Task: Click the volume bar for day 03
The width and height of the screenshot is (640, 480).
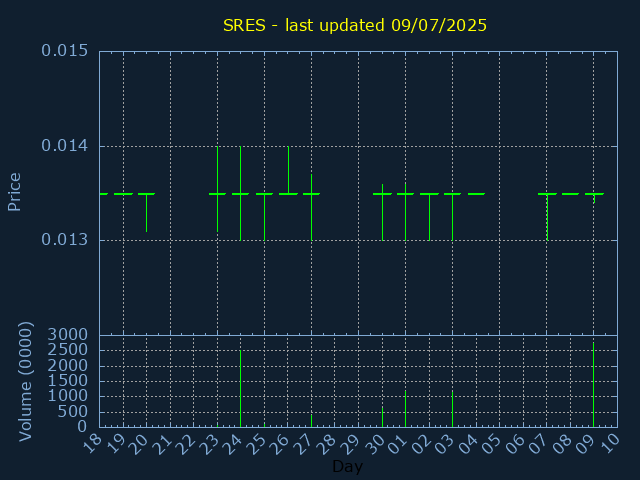Action: pos(452,409)
